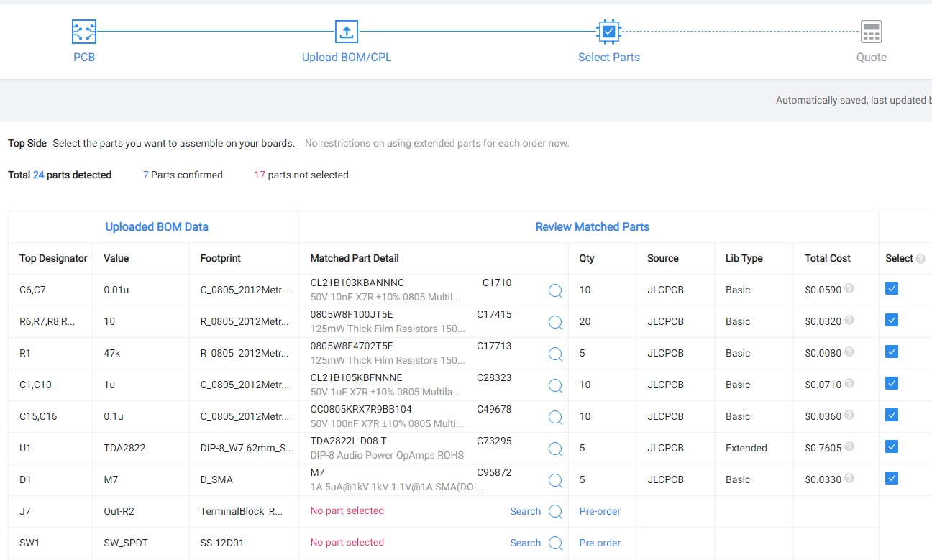Open magnifier for 0805W8F4702T5E part

(x=556, y=354)
